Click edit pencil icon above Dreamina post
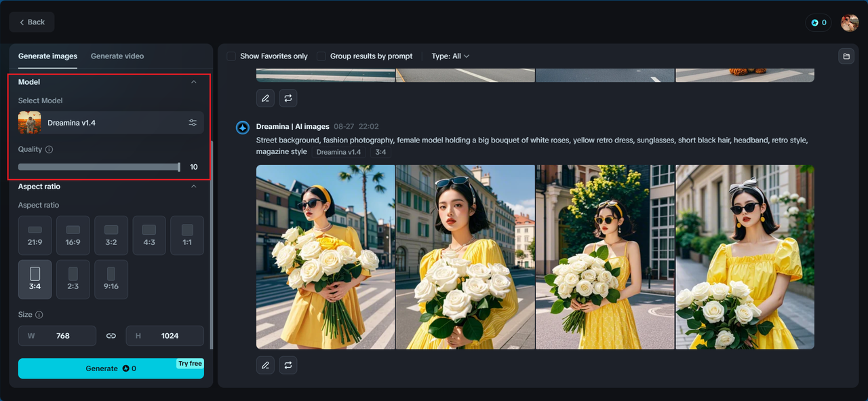 [x=265, y=98]
